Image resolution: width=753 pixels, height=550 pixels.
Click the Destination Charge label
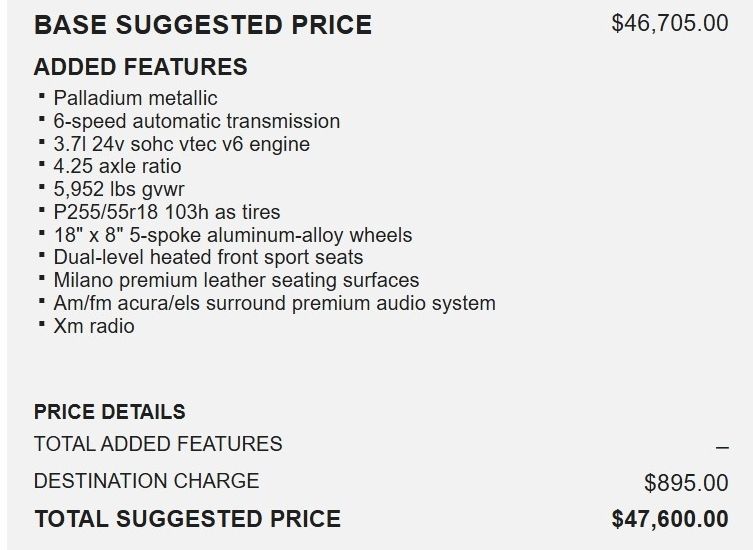pyautogui.click(x=146, y=481)
